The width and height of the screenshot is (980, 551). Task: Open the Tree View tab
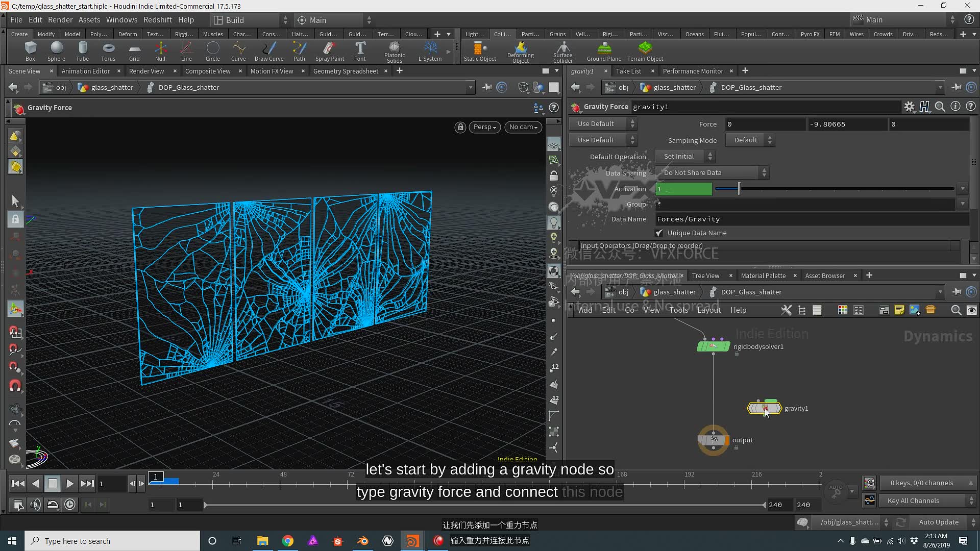point(705,275)
